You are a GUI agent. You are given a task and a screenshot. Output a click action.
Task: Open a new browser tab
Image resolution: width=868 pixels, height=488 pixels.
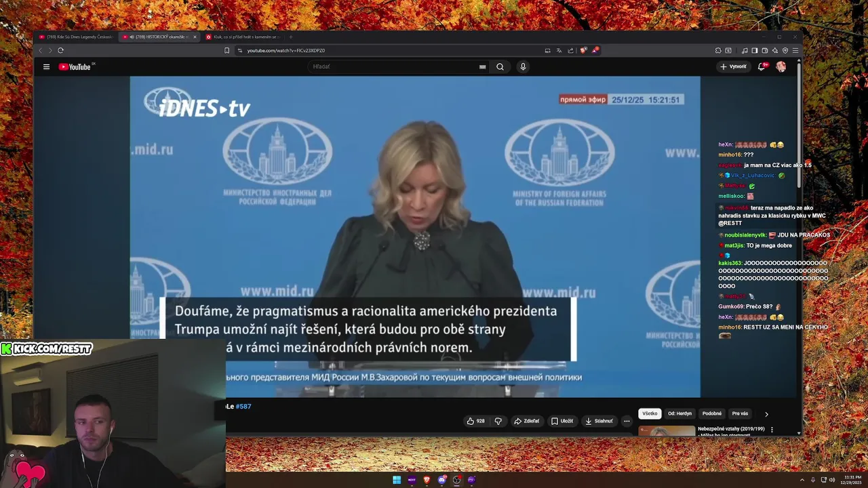(x=290, y=37)
